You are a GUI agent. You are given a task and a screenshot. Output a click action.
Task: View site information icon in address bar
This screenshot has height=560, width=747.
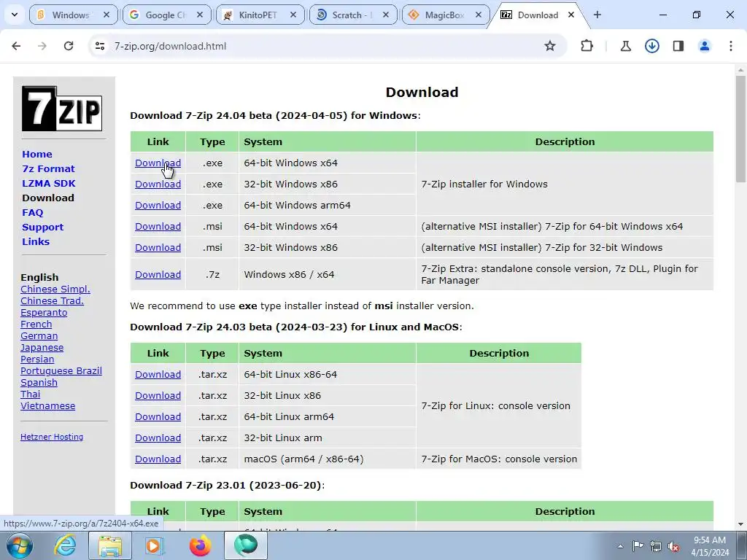pyautogui.click(x=100, y=46)
